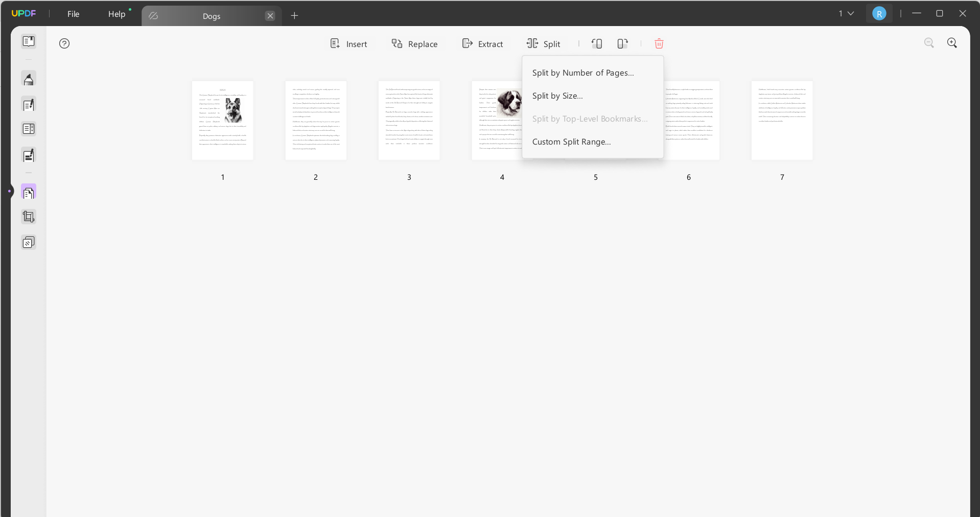Open the help question mark tooltip
980x517 pixels.
pyautogui.click(x=64, y=44)
